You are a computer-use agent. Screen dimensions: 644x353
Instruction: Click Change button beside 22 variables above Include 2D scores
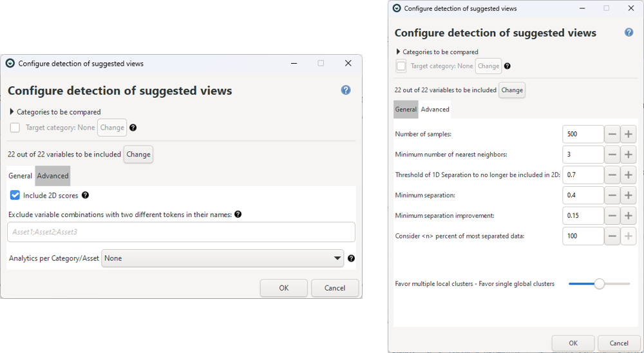pos(138,155)
